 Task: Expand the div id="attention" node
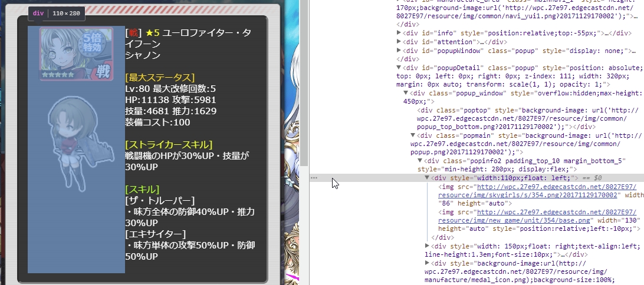click(399, 42)
